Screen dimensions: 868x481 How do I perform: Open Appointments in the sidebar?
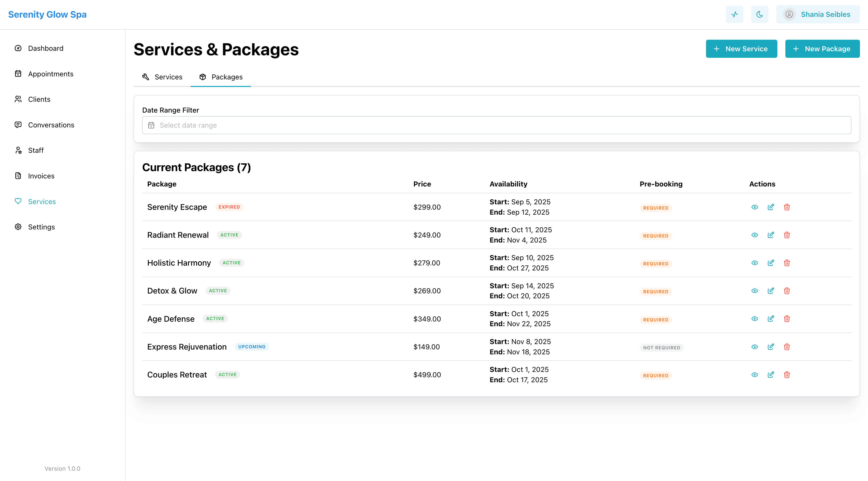[x=50, y=74]
